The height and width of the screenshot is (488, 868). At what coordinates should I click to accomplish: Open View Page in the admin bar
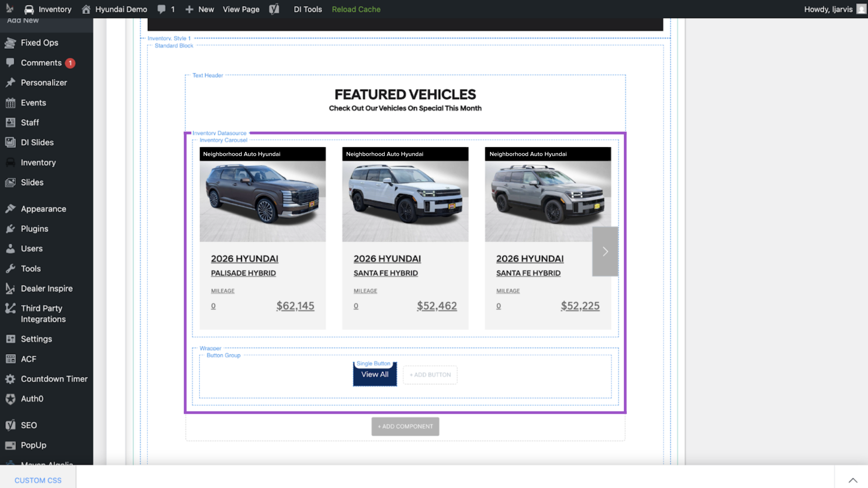[241, 10]
